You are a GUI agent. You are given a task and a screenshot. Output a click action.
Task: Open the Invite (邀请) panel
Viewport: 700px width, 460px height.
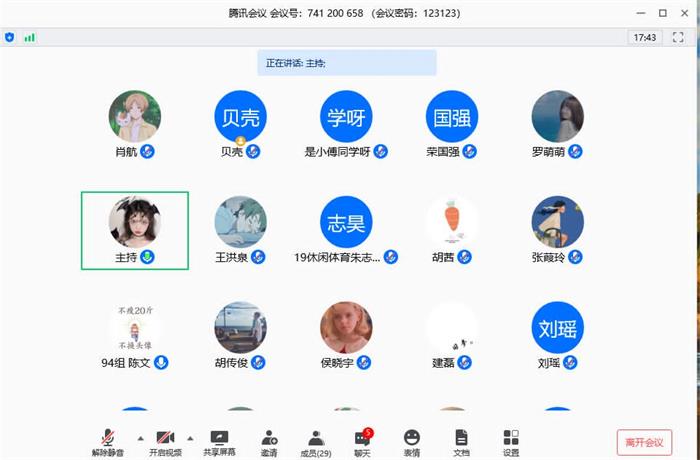click(x=269, y=438)
